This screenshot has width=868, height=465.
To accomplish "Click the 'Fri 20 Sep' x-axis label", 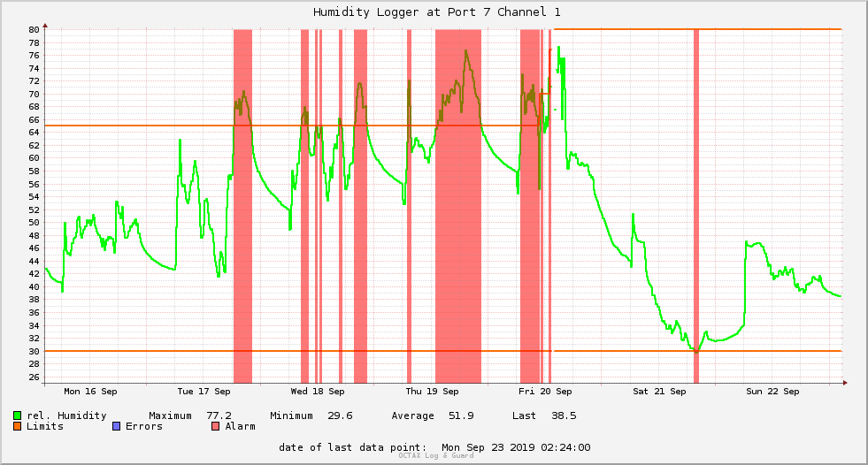I will point(545,392).
